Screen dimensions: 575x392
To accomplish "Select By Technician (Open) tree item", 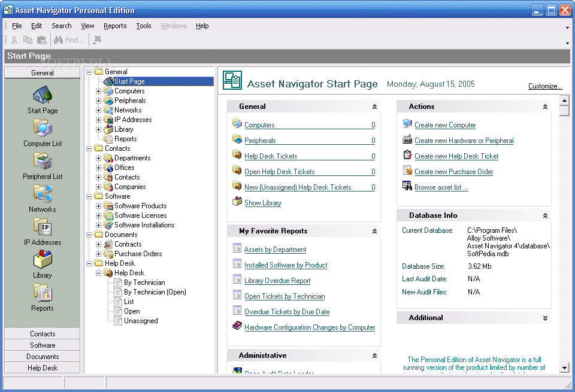I will point(155,292).
